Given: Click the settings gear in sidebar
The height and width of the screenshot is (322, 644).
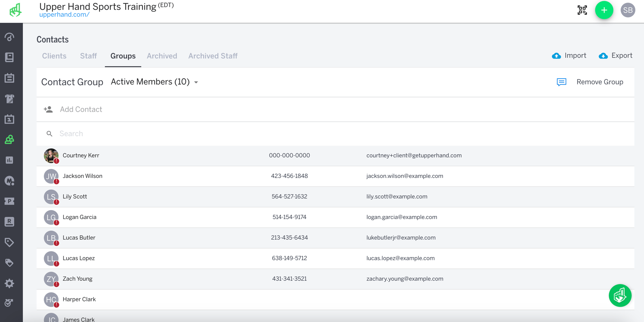Looking at the screenshot, I should pyautogui.click(x=9, y=283).
